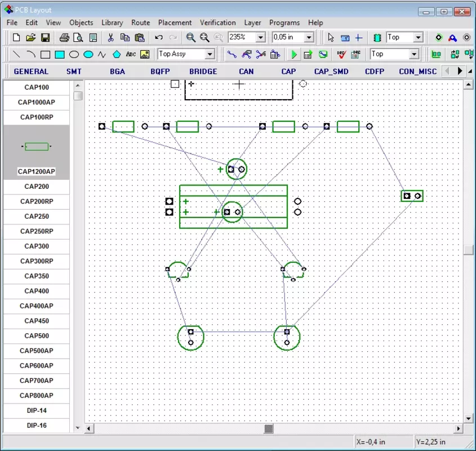
Task: Switch to the CAP_SMD library tab
Action: point(331,72)
